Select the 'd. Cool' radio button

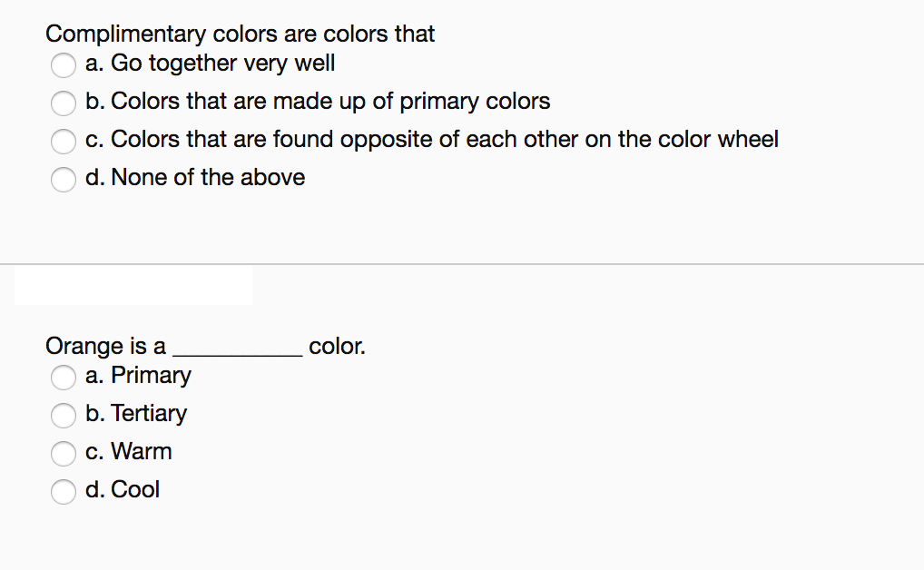pos(63,492)
